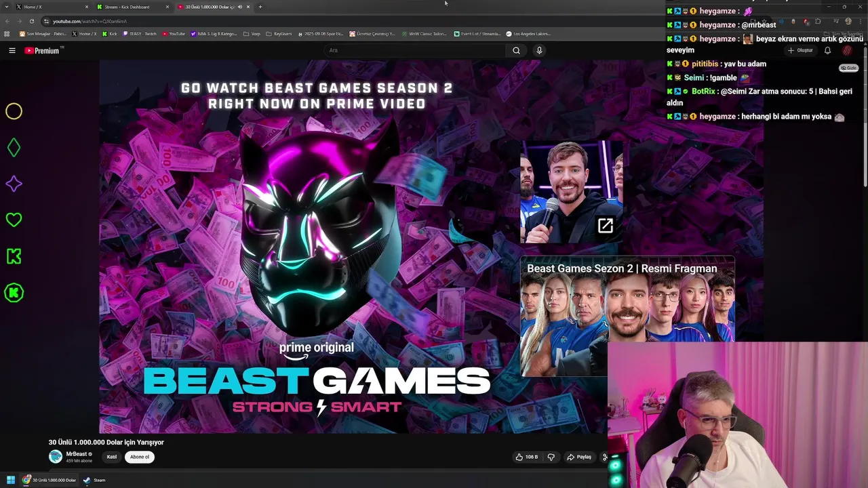Click 'Seimi' username in chat
Image resolution: width=868 pixels, height=488 pixels.
(x=694, y=77)
